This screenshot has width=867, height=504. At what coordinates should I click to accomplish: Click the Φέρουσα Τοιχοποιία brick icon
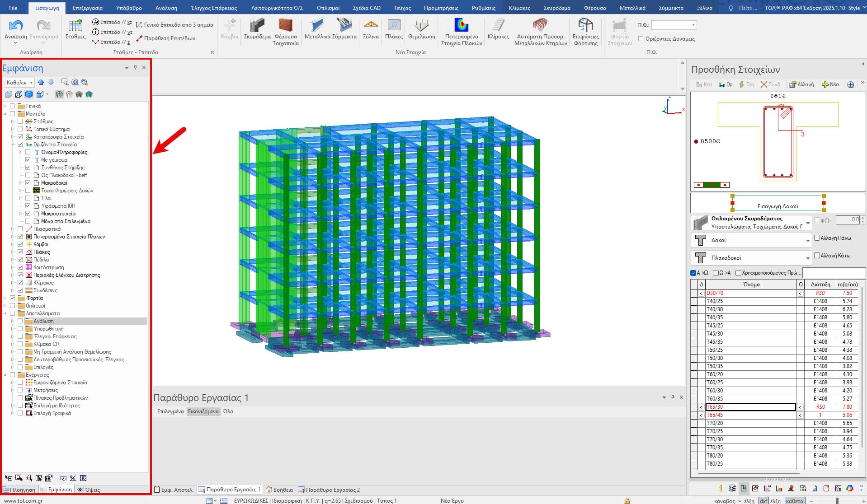point(285,26)
